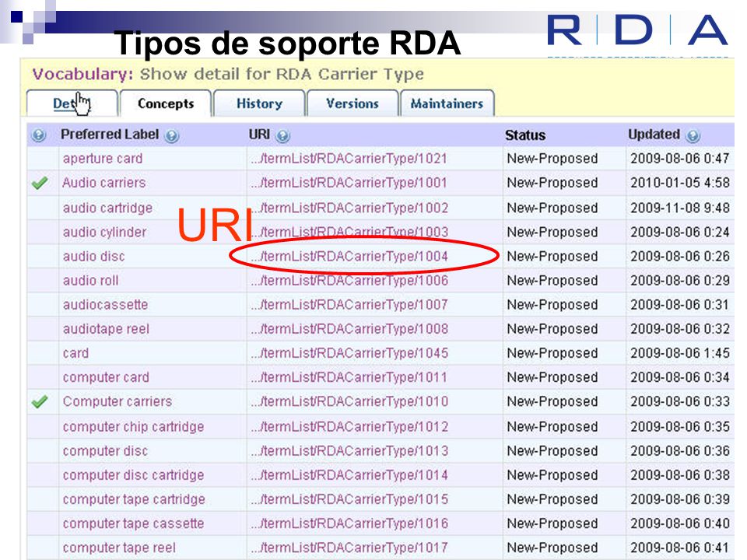Open the aperture card concept
The height and width of the screenshot is (560, 747).
click(x=103, y=159)
